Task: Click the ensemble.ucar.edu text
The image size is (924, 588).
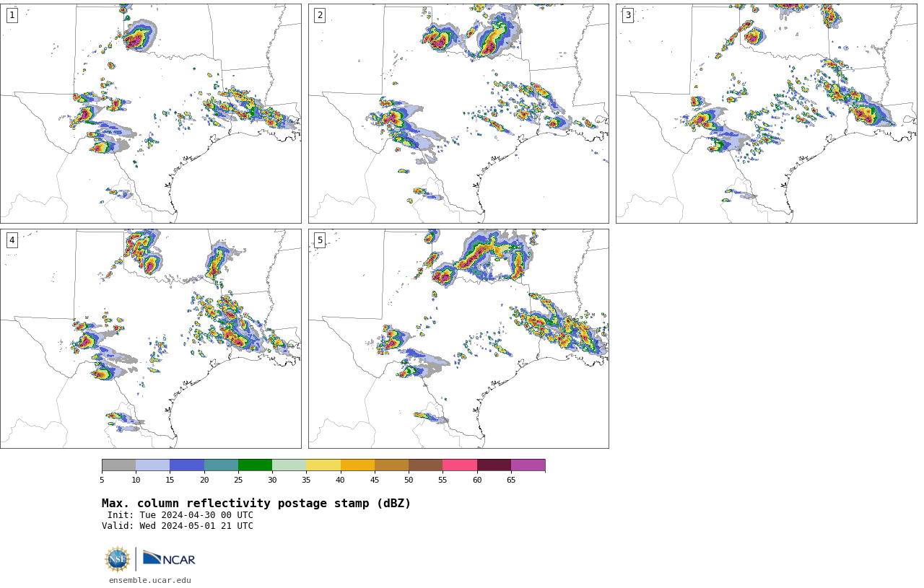Action: pyautogui.click(x=150, y=580)
